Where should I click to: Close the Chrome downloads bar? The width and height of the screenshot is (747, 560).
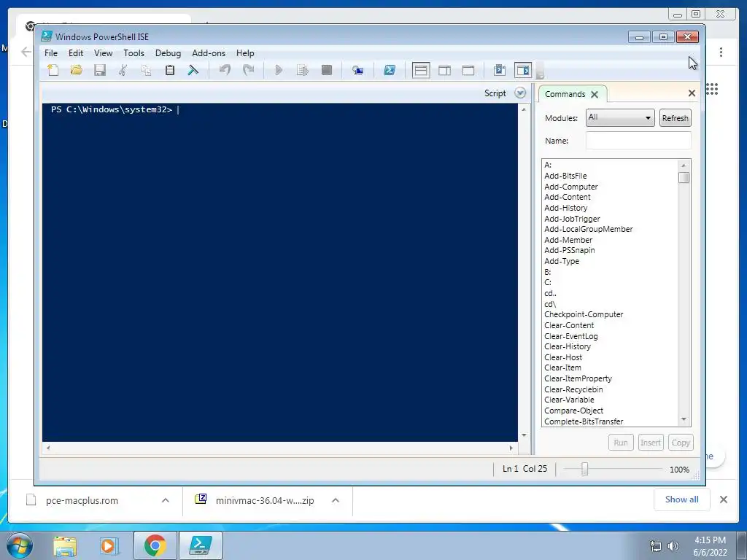click(x=723, y=499)
